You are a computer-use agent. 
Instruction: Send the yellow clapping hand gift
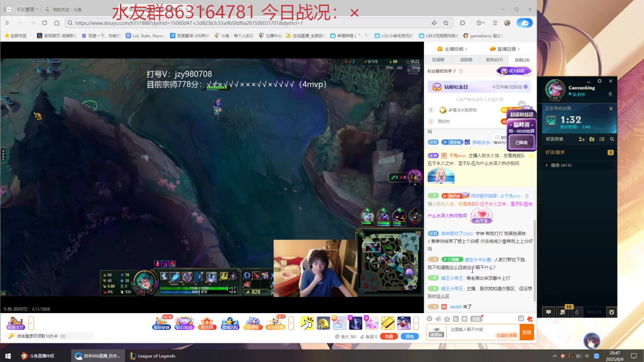point(307,323)
